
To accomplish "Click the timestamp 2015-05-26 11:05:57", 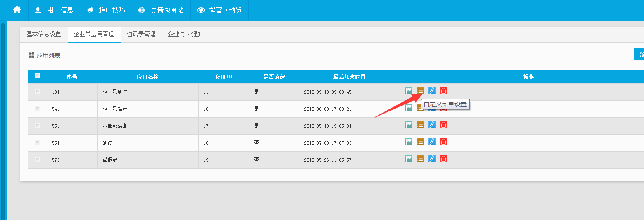I will tap(328, 160).
